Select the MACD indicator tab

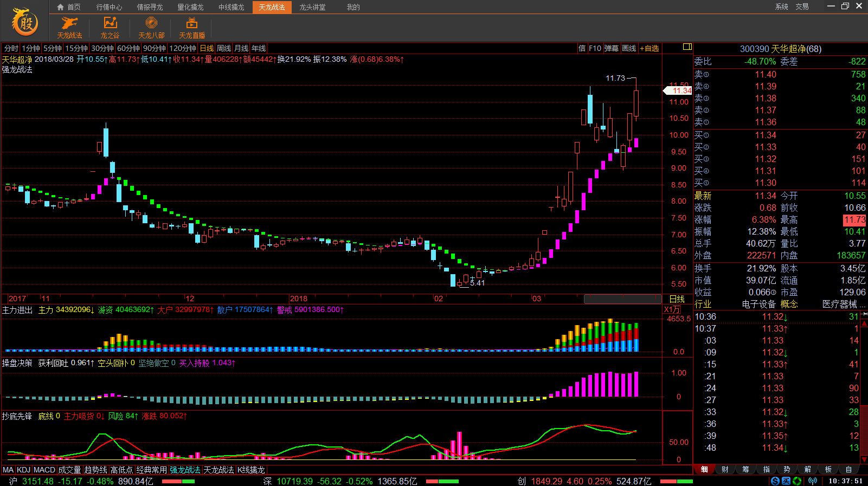tap(44, 470)
